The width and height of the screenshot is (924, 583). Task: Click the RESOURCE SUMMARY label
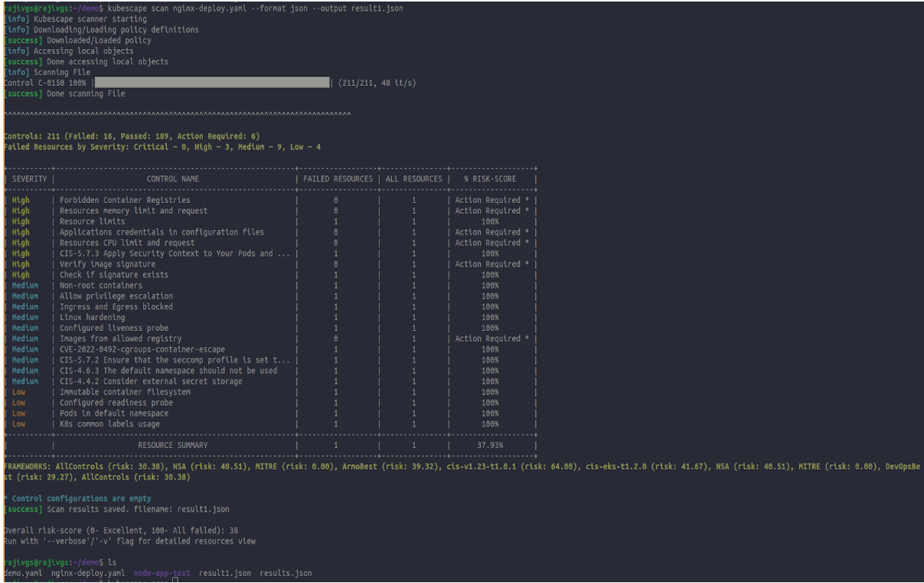pyautogui.click(x=172, y=445)
